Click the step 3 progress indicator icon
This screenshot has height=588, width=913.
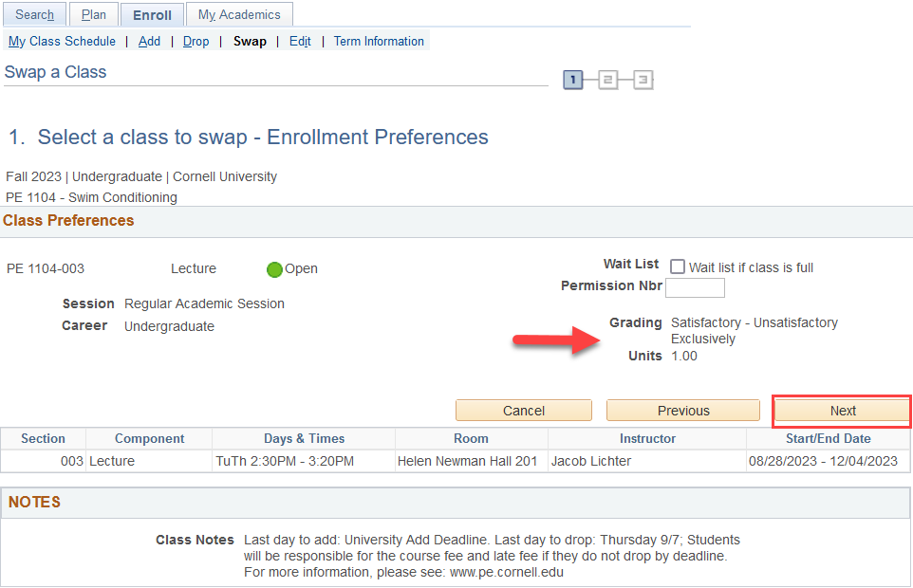pyautogui.click(x=643, y=80)
